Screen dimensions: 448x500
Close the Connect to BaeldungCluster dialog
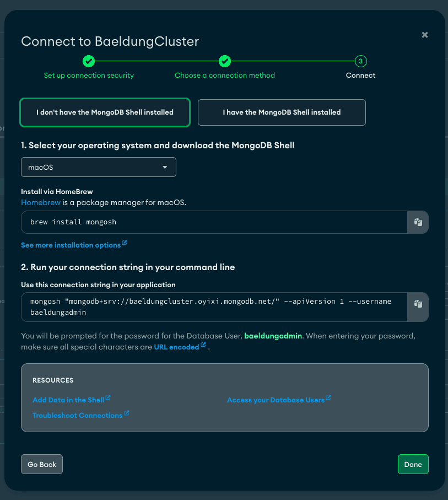point(425,35)
